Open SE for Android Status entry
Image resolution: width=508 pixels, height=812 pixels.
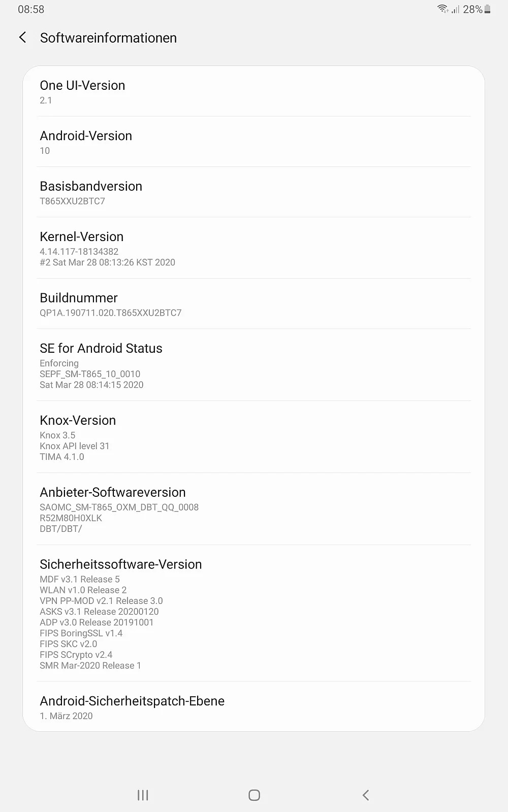[253, 365]
